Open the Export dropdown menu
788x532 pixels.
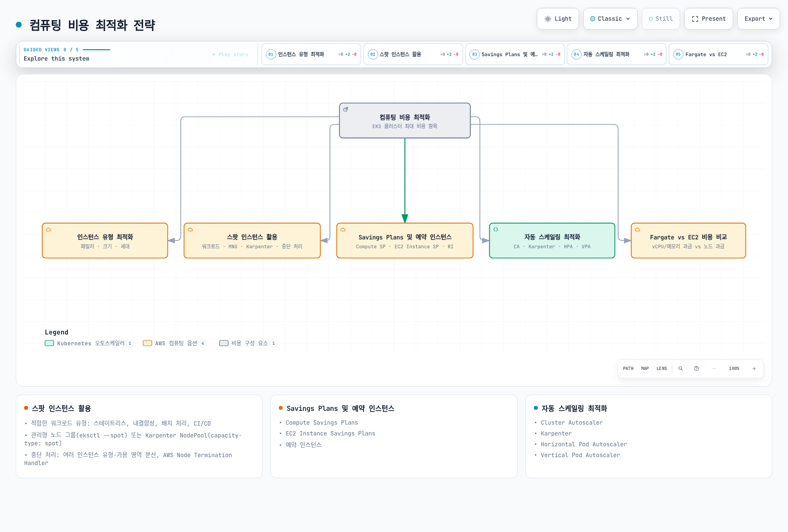tap(758, 19)
